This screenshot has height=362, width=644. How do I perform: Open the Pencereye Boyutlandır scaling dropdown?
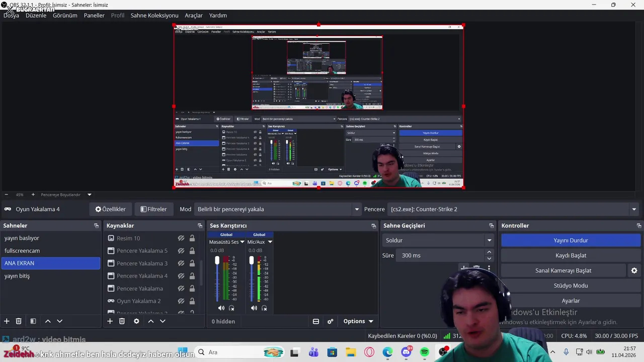point(90,195)
